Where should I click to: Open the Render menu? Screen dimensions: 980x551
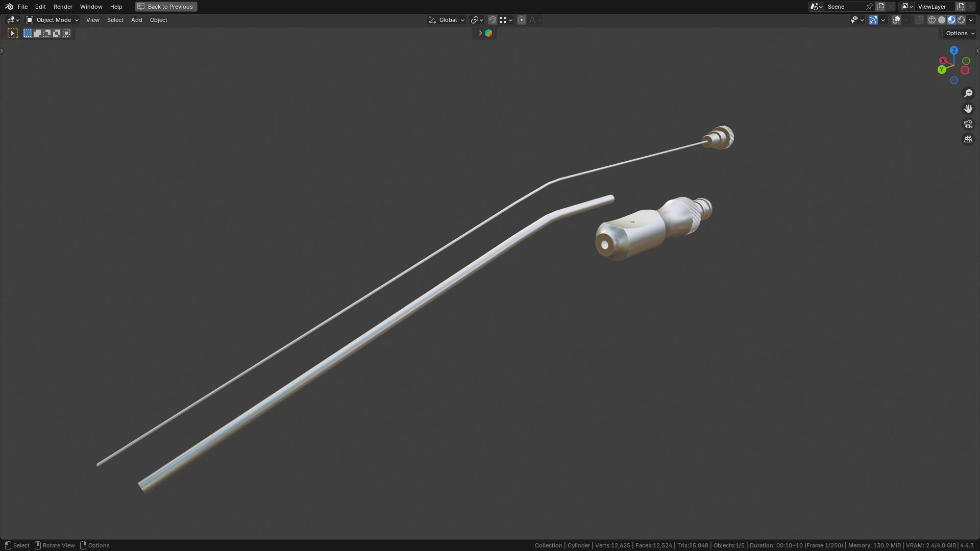click(x=63, y=7)
